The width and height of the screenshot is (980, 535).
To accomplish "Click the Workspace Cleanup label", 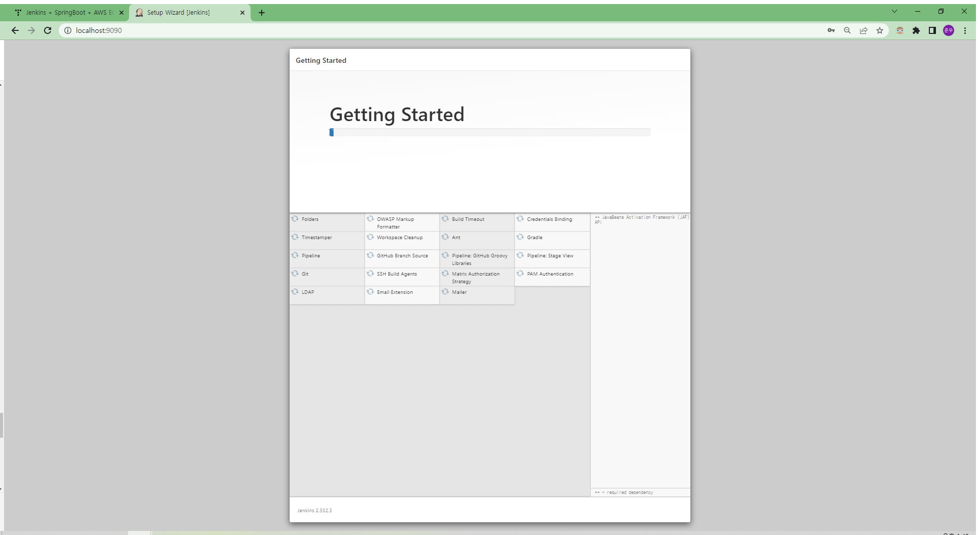I will coord(400,238).
